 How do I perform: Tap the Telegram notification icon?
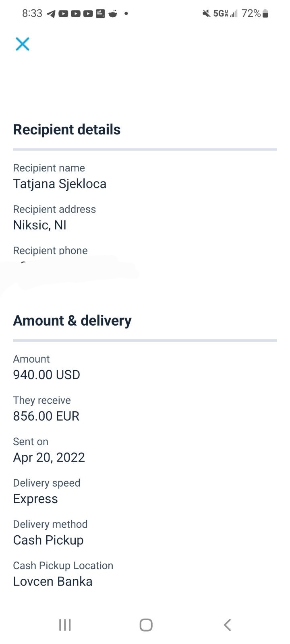[x=51, y=14]
